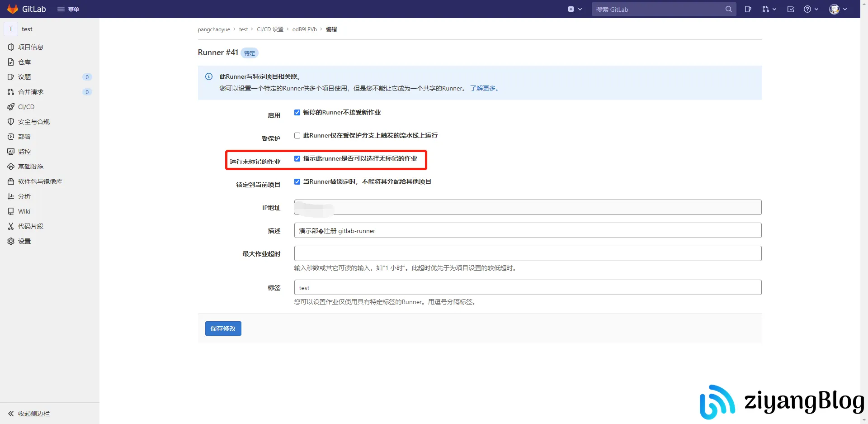
Task: Click the 保存修改 button
Action: pos(223,328)
